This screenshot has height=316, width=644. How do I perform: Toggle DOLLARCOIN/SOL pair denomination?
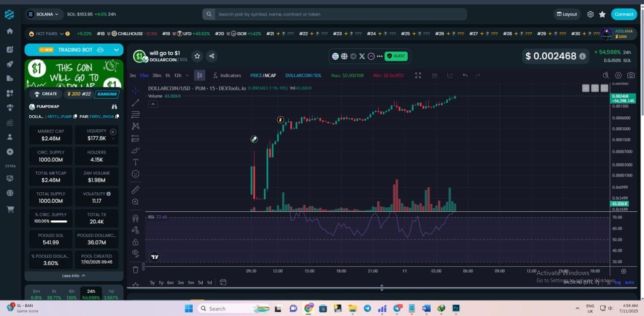[303, 75]
